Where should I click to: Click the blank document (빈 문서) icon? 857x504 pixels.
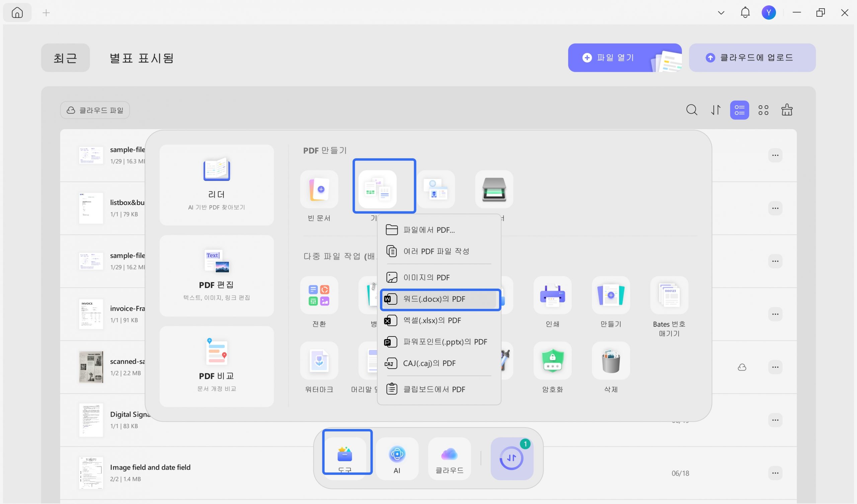[319, 189]
